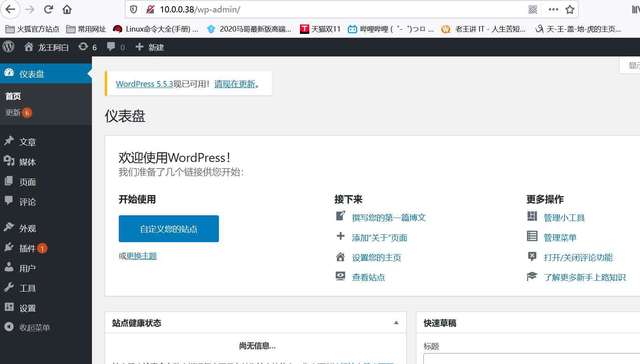This screenshot has height=364, width=640.
Task: Open the 显示选项 screen options tab
Action: [630, 65]
